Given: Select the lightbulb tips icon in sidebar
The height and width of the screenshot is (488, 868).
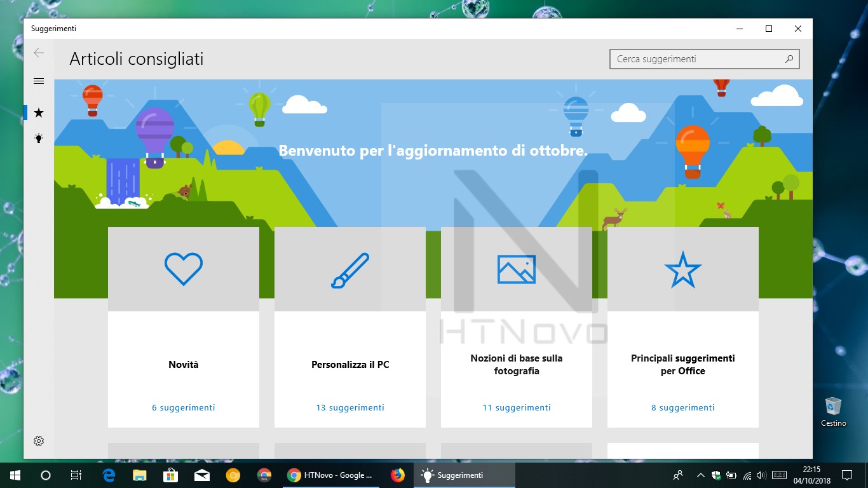Looking at the screenshot, I should click(x=38, y=138).
